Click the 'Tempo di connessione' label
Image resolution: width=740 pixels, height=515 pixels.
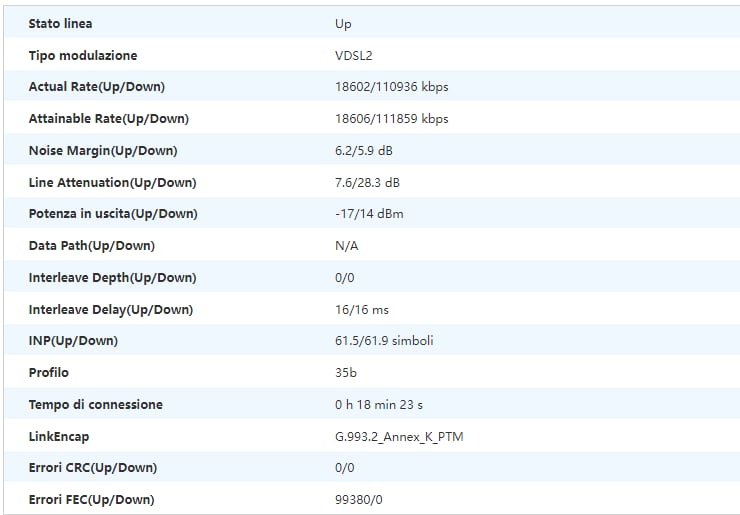tap(95, 405)
